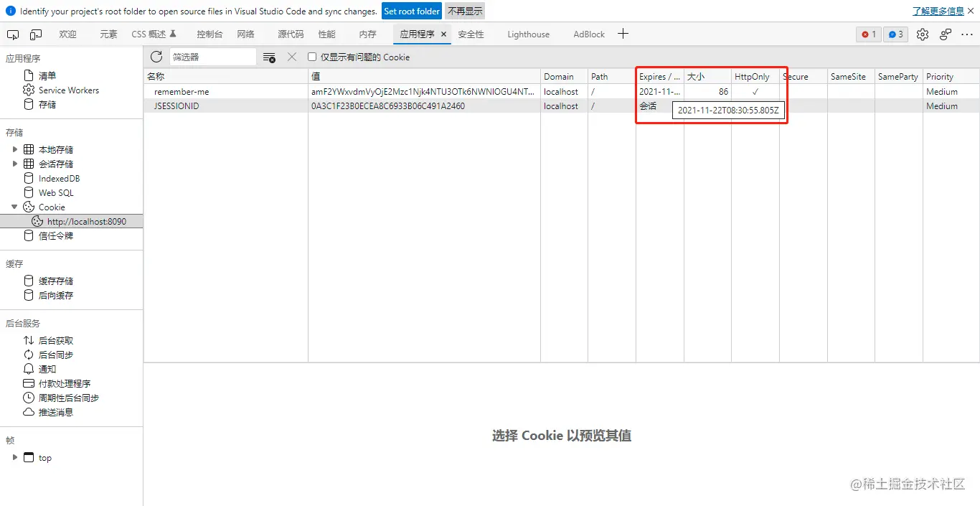Switch to the CSS 概述 tab

click(x=154, y=34)
